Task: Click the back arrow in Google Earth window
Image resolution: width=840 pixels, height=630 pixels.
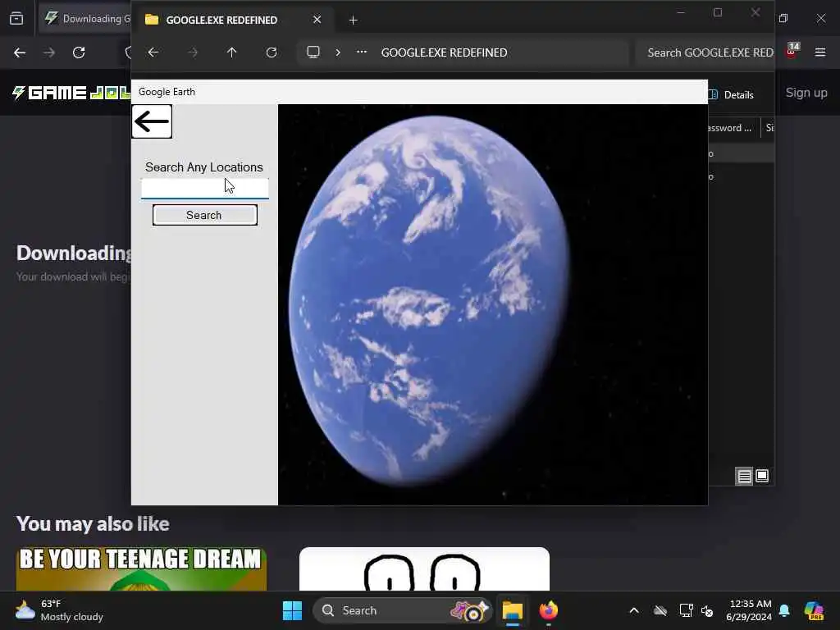Action: 152,121
